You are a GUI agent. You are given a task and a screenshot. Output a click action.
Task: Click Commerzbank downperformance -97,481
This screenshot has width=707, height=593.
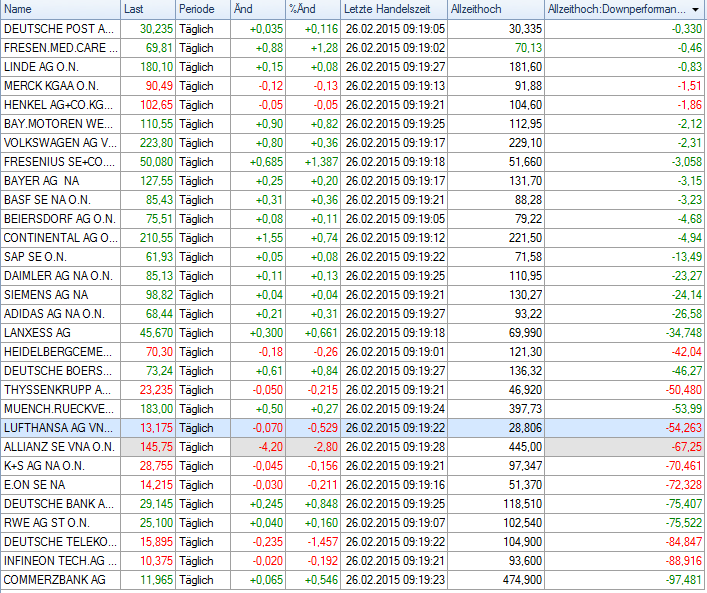pyautogui.click(x=684, y=579)
